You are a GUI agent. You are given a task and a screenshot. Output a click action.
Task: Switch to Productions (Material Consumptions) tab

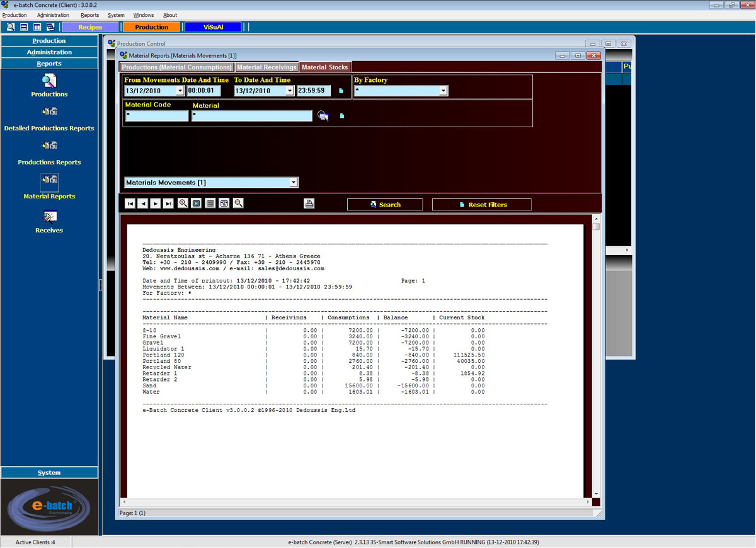(176, 67)
